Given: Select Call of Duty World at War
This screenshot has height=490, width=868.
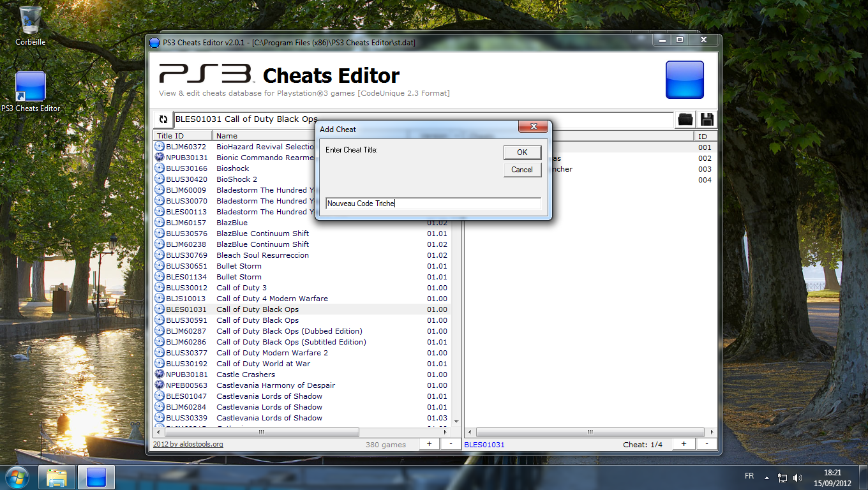Looking at the screenshot, I should tap(302, 364).
